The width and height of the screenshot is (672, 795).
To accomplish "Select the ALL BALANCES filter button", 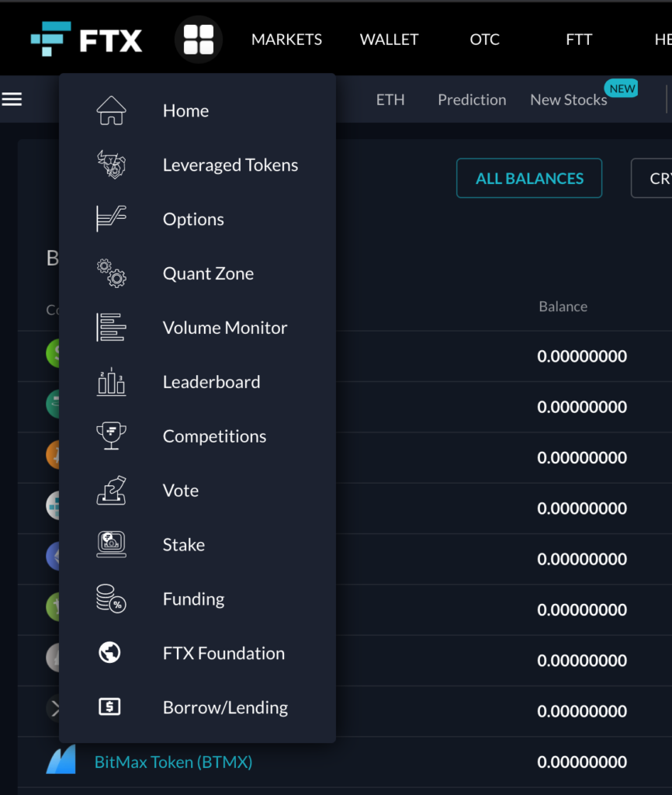I will (529, 178).
